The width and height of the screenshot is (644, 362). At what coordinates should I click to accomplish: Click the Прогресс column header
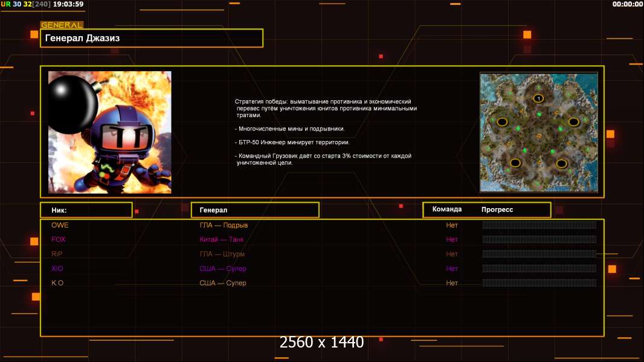497,209
